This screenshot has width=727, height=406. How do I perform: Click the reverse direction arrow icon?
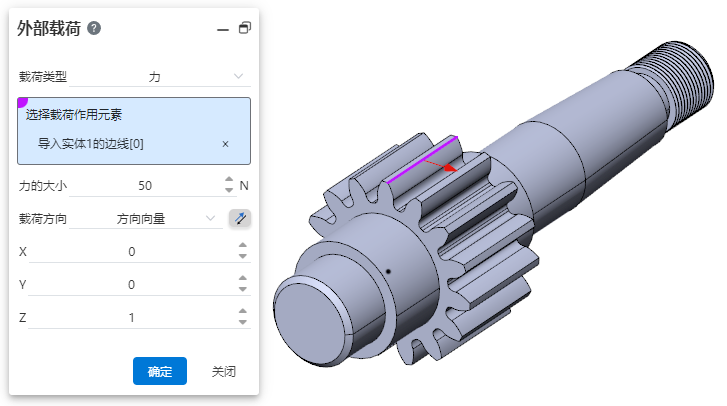(x=240, y=218)
